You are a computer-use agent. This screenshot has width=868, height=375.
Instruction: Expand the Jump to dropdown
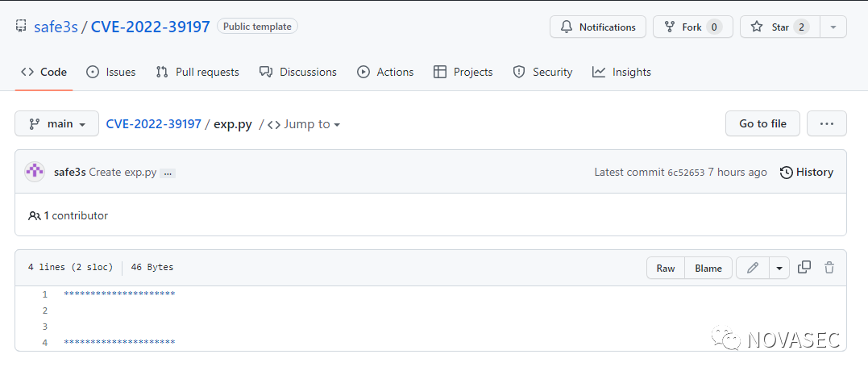[304, 124]
